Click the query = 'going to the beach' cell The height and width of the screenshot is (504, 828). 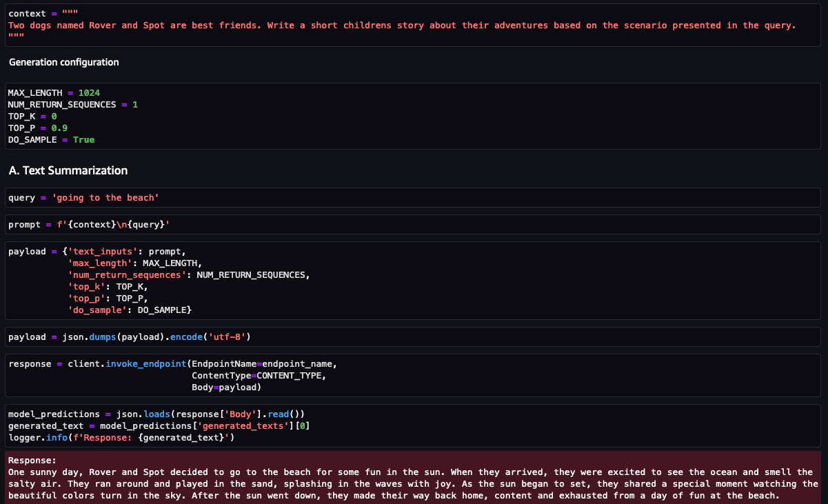point(413,198)
